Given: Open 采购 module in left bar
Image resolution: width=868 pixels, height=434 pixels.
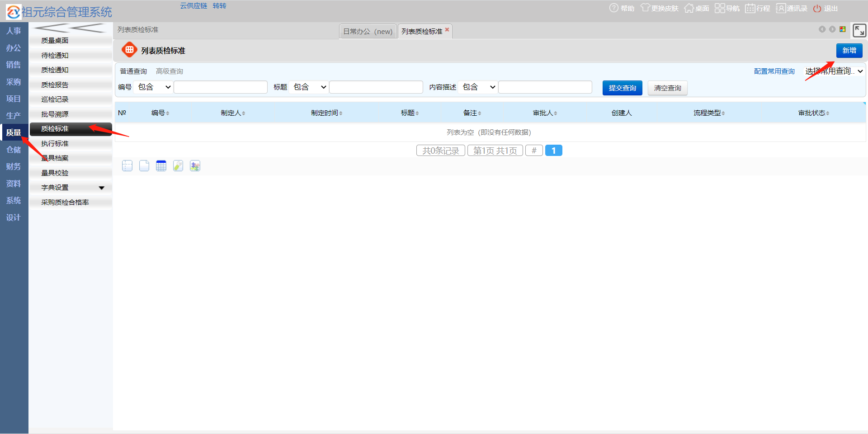Looking at the screenshot, I should pos(14,82).
